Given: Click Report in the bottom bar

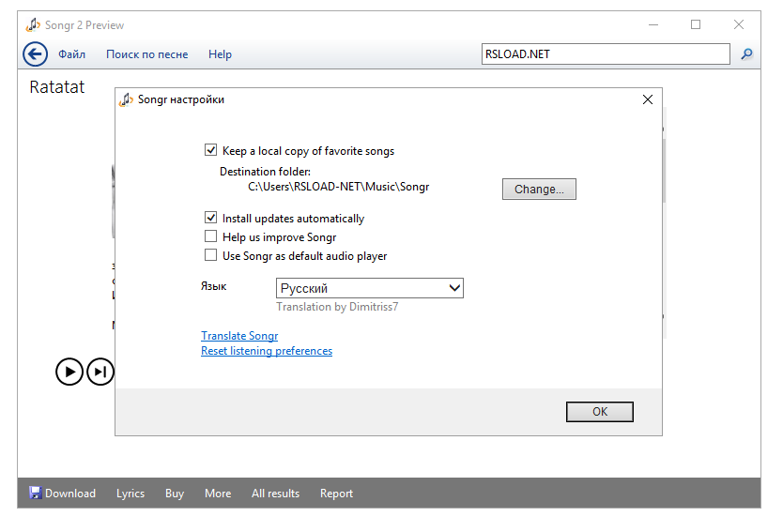Looking at the screenshot, I should coord(336,494).
